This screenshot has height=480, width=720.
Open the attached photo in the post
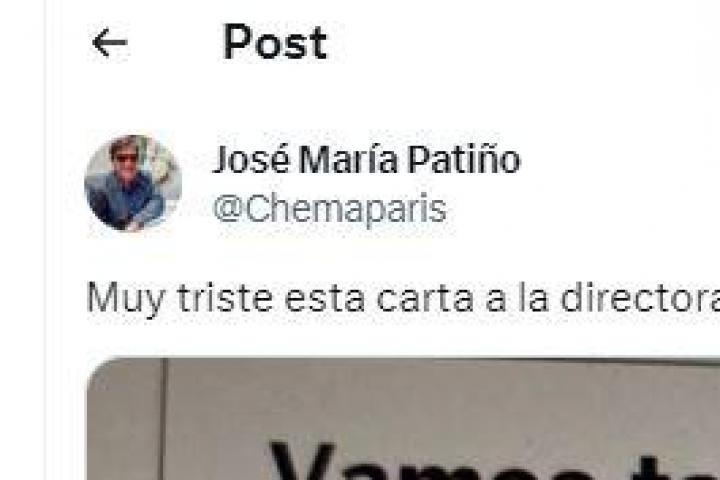click(403, 419)
